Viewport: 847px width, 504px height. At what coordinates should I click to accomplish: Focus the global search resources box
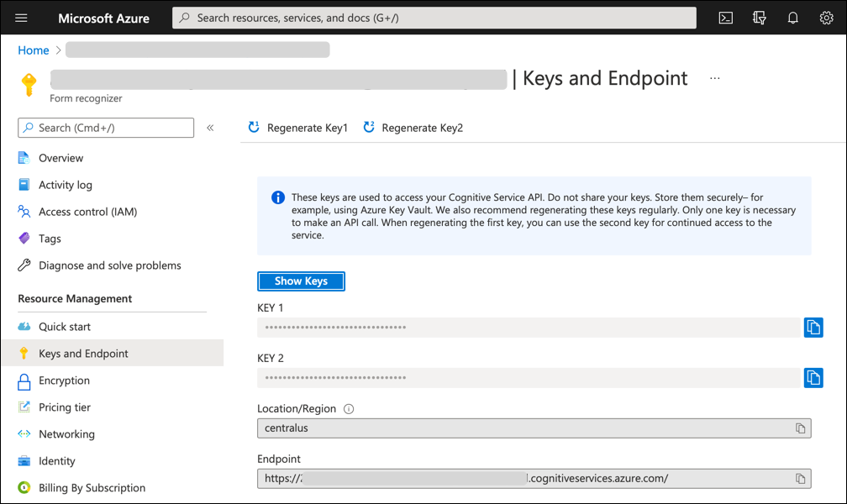tap(434, 18)
